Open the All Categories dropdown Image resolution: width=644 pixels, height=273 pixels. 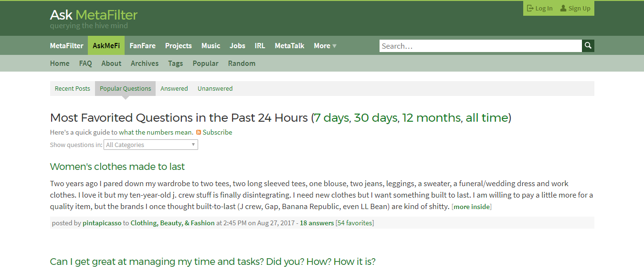[x=150, y=145]
